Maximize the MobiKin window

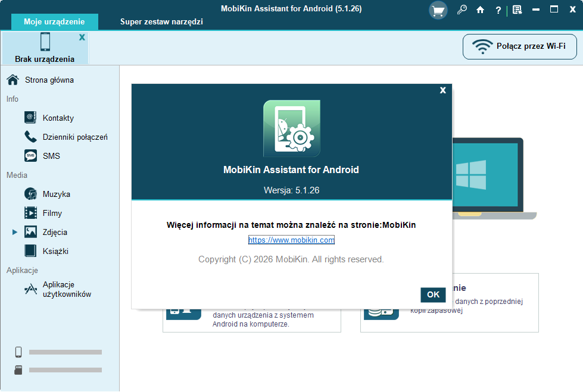(x=554, y=10)
